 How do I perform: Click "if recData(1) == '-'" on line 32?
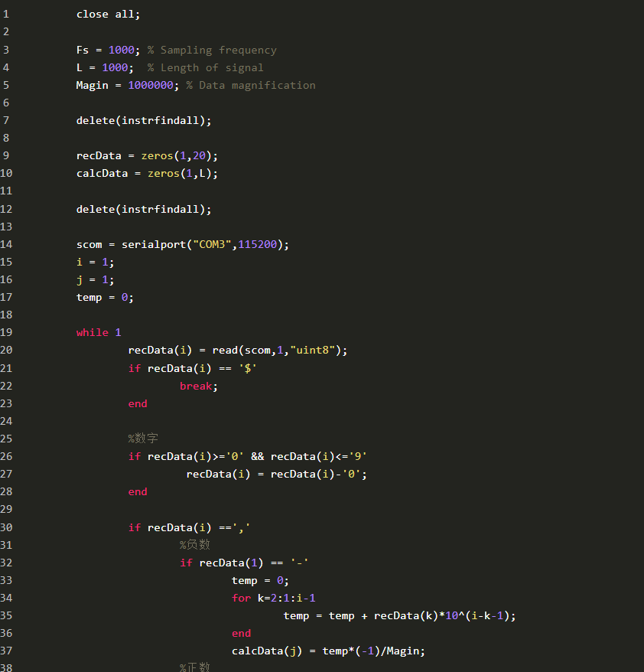point(244,563)
